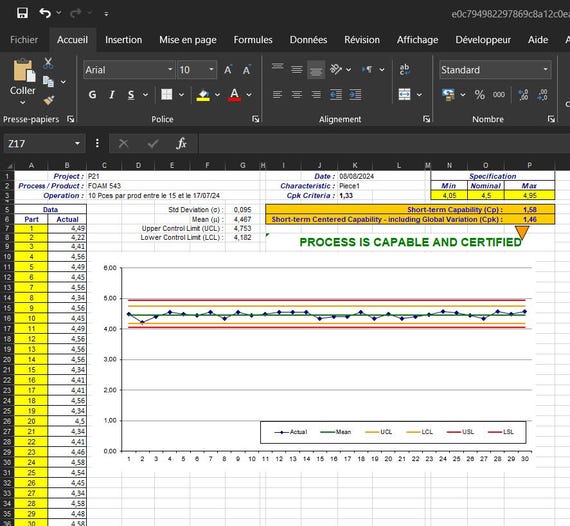570x526 pixels.
Task: Open the text orientation tool
Action: tap(336, 69)
